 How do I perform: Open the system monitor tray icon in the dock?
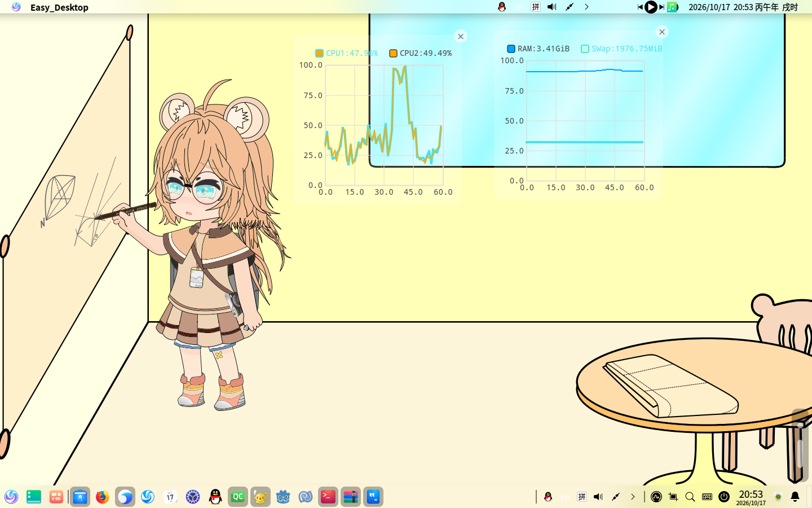656,497
